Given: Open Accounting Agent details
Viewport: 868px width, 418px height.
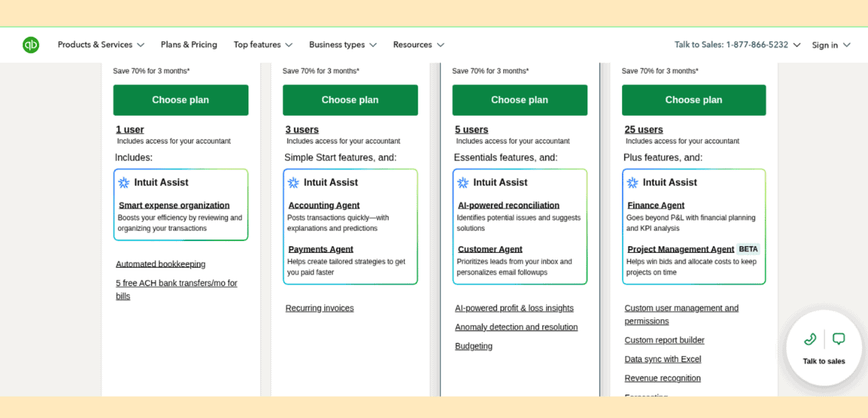Looking at the screenshot, I should coord(323,206).
